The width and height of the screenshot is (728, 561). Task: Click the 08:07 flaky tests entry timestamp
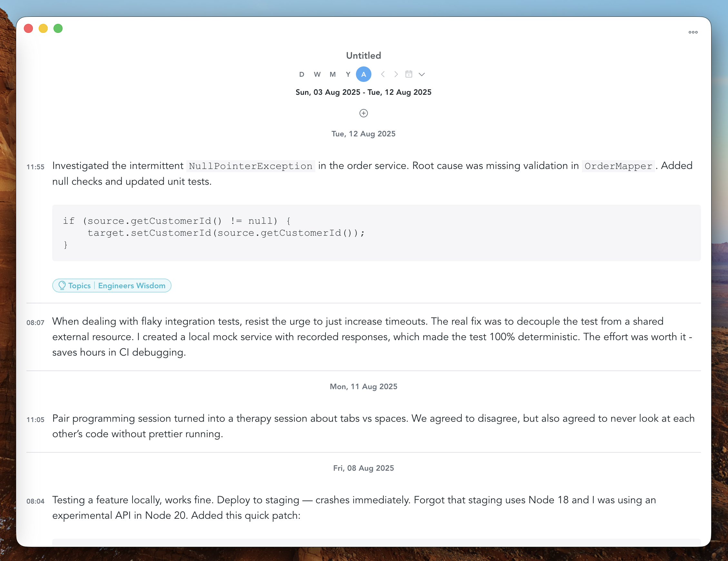(x=35, y=323)
